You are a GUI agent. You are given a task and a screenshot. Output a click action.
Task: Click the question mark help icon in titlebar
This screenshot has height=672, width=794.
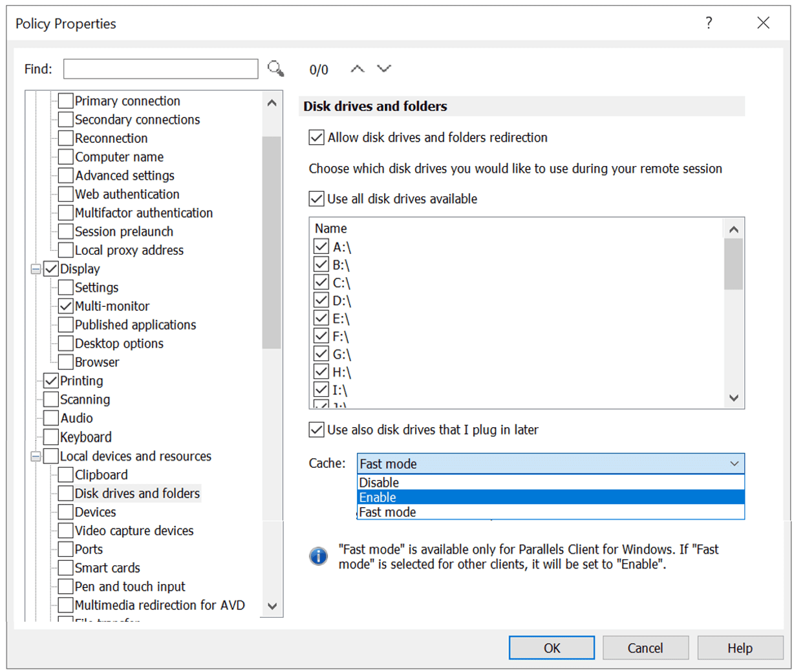(709, 23)
